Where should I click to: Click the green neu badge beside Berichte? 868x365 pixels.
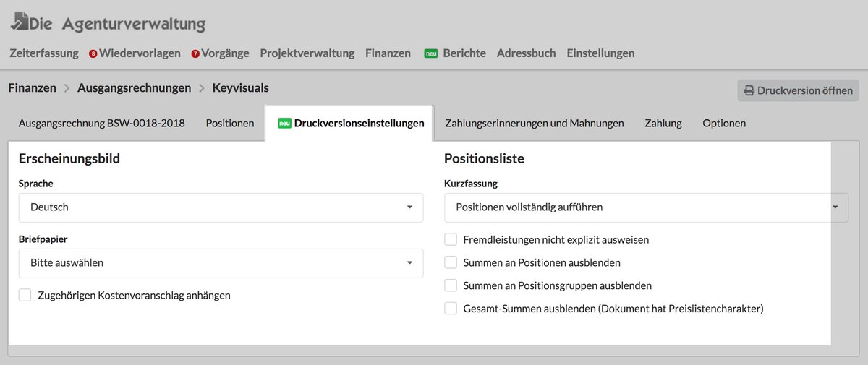[431, 53]
